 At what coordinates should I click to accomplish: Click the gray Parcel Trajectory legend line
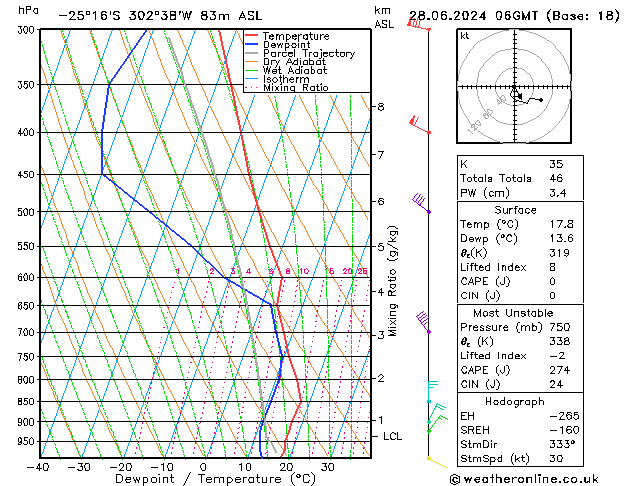(x=251, y=53)
